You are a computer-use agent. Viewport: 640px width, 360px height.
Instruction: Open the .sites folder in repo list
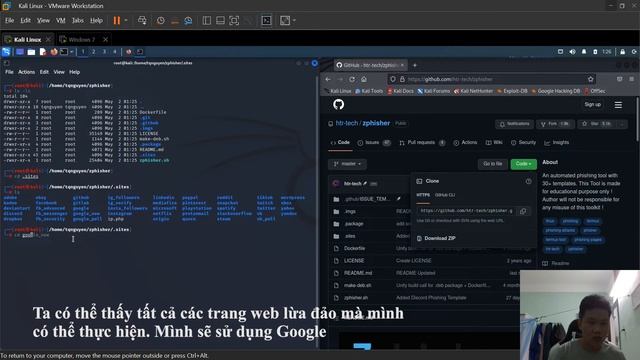tap(350, 236)
